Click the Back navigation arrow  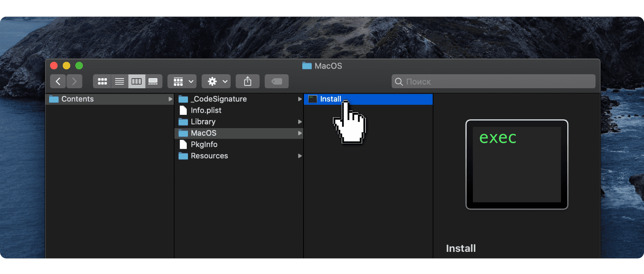pos(58,81)
